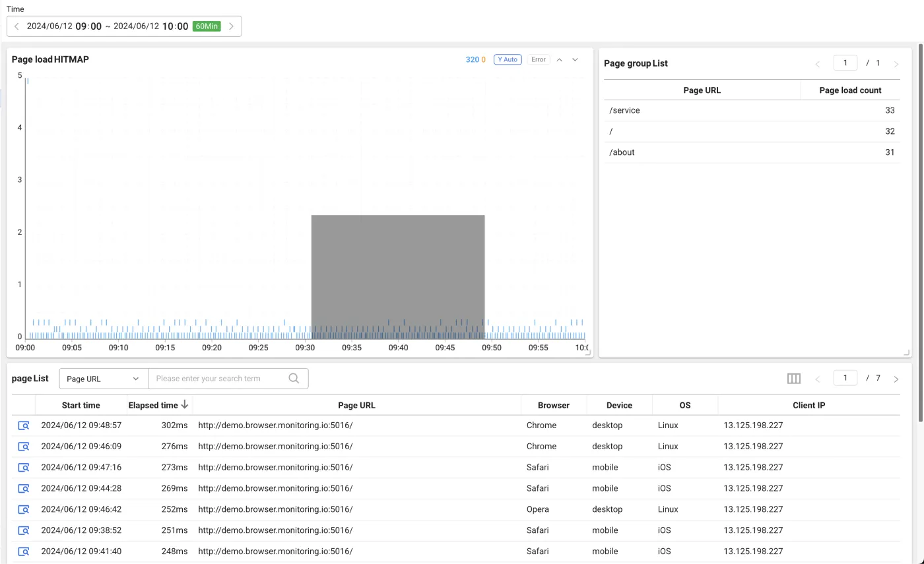924x564 pixels.
Task: Click resize handle of Page group List panel
Action: coord(908,354)
